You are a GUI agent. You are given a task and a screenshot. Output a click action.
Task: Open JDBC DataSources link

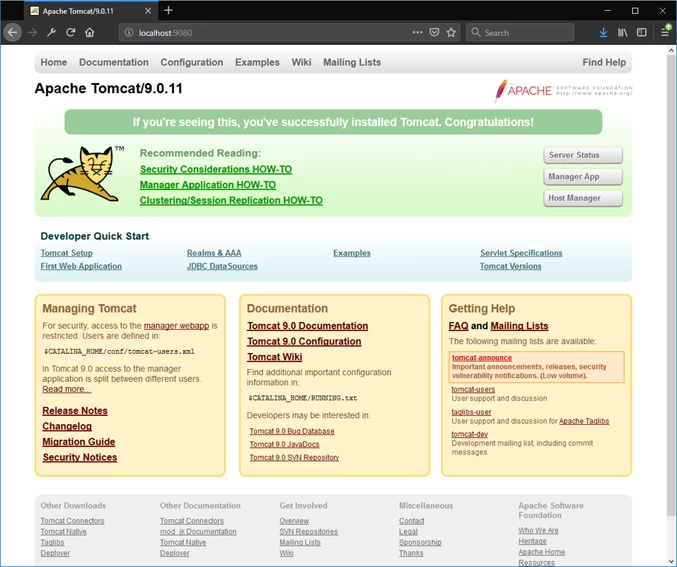pos(222,266)
